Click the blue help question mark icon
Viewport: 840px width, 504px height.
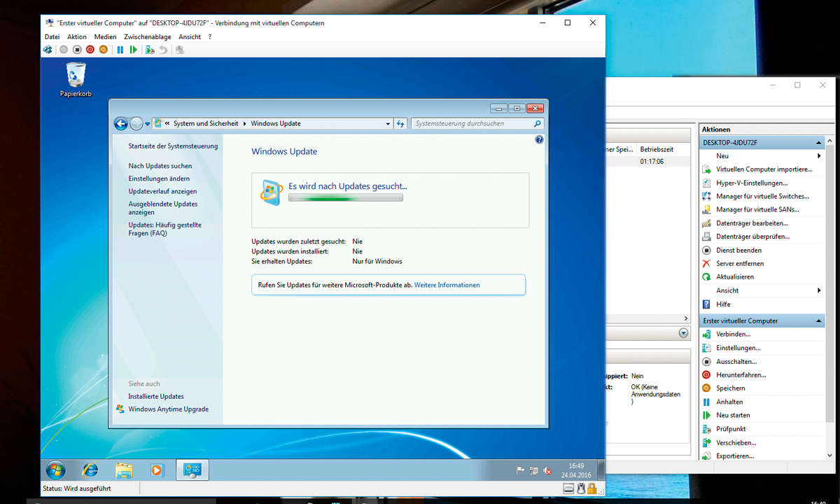click(x=539, y=140)
